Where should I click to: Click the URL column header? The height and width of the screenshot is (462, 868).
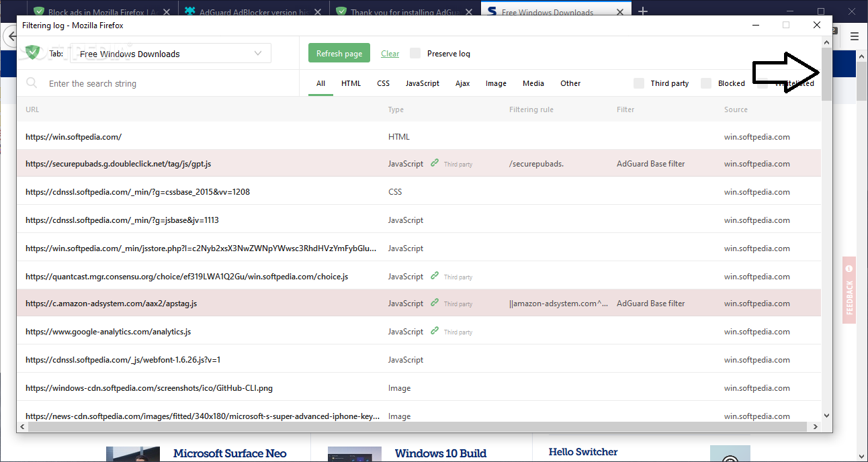pos(32,109)
